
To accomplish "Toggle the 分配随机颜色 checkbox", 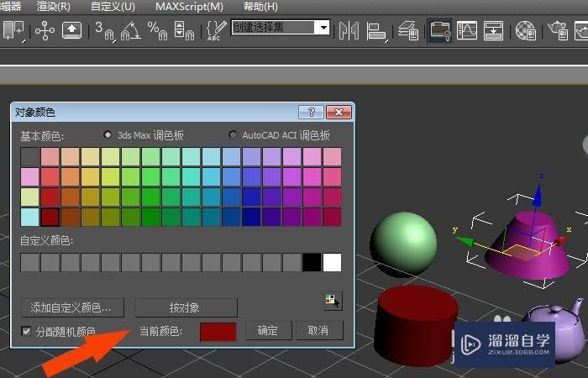I will point(26,331).
